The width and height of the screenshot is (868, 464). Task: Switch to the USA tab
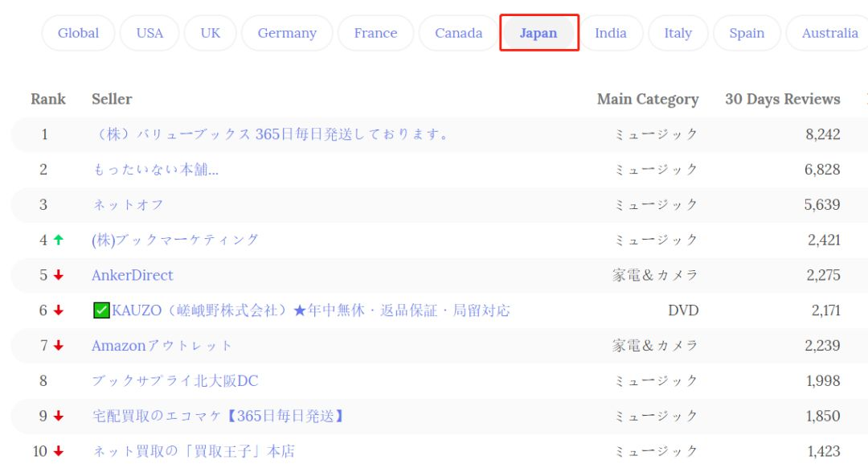149,33
